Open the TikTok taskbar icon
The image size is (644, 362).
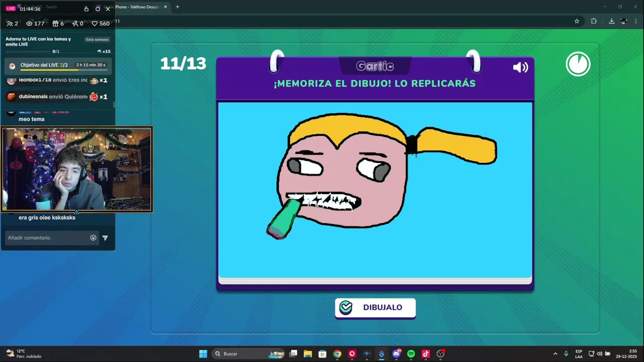point(426,354)
